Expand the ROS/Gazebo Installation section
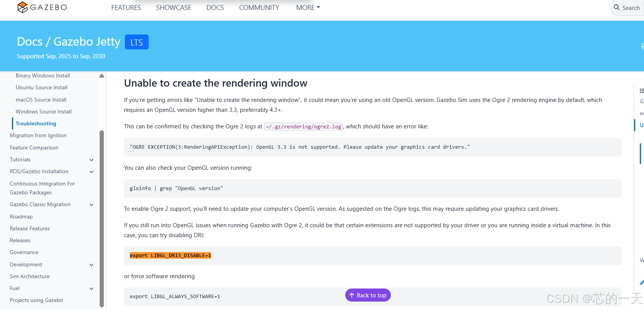The width and height of the screenshot is (644, 310). 92,172
